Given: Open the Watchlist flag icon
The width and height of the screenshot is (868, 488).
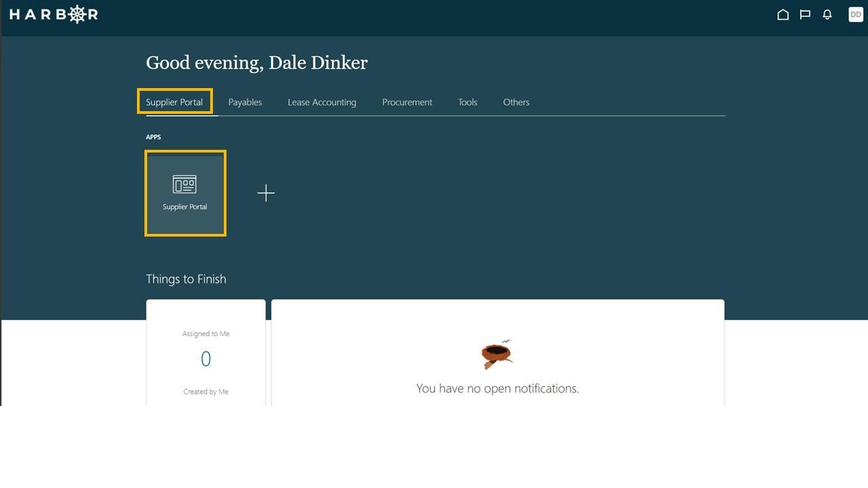Looking at the screenshot, I should (x=805, y=14).
